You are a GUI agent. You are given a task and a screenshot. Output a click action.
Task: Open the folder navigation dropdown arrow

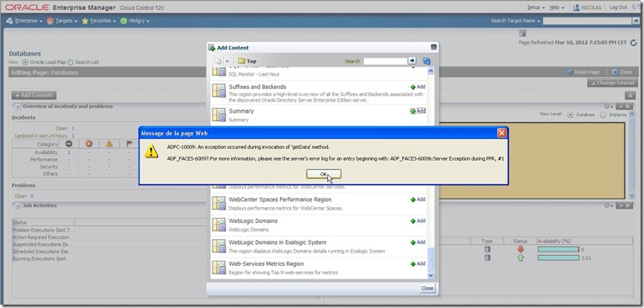pos(227,61)
